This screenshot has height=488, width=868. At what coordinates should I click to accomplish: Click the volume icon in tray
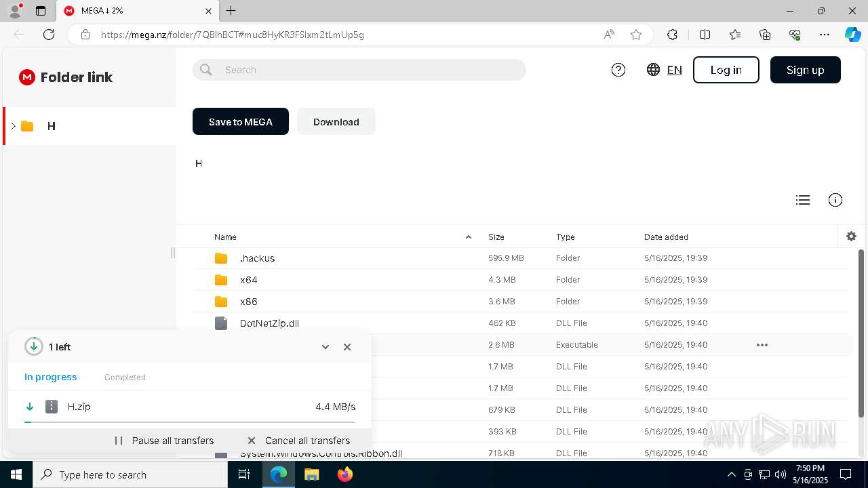(x=781, y=474)
